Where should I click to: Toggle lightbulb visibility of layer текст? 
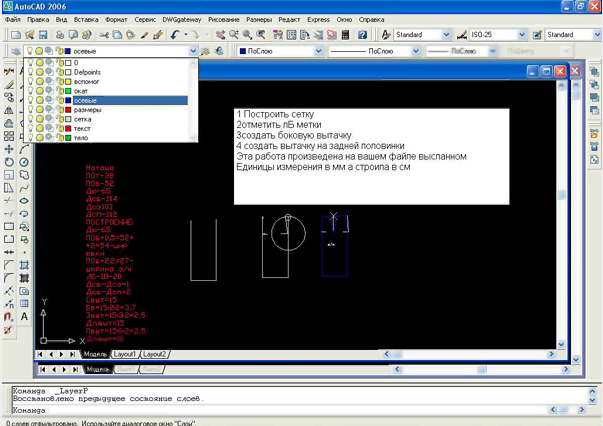[30, 128]
